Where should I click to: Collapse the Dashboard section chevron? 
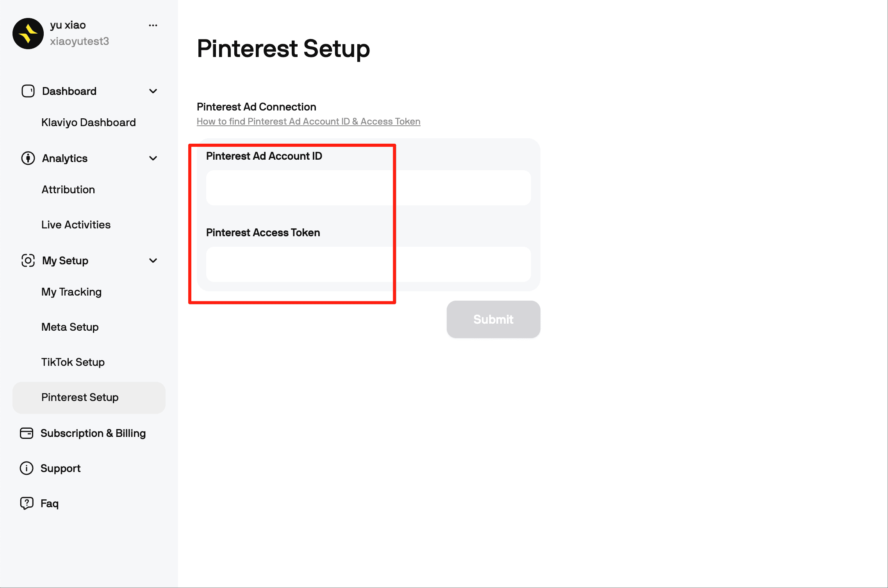(x=153, y=91)
